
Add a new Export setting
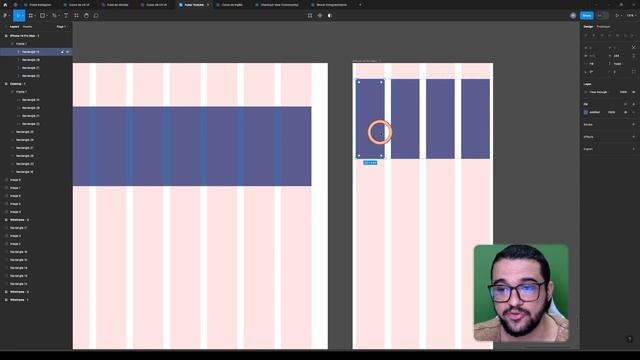[633, 149]
